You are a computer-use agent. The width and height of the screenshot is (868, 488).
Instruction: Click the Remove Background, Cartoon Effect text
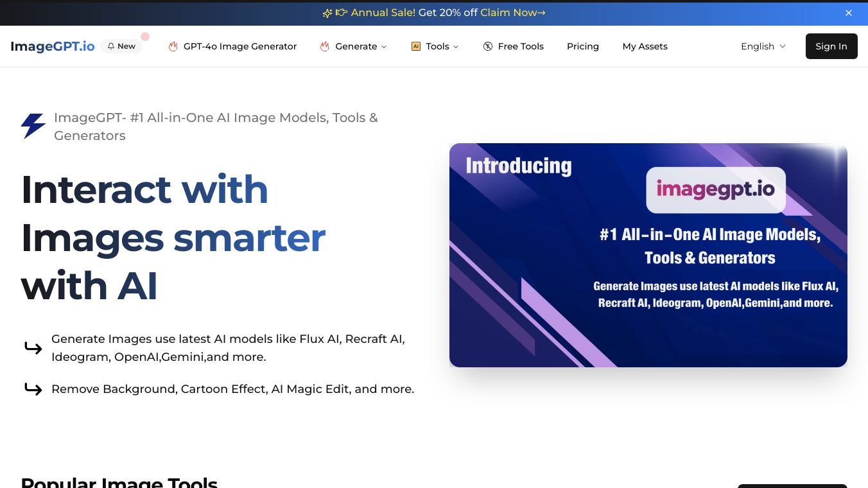click(x=233, y=389)
